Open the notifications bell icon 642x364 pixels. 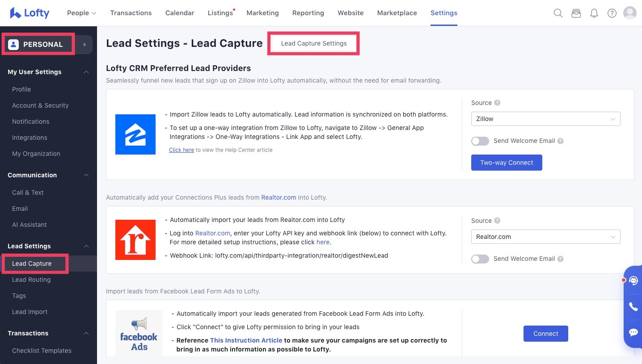tap(594, 13)
